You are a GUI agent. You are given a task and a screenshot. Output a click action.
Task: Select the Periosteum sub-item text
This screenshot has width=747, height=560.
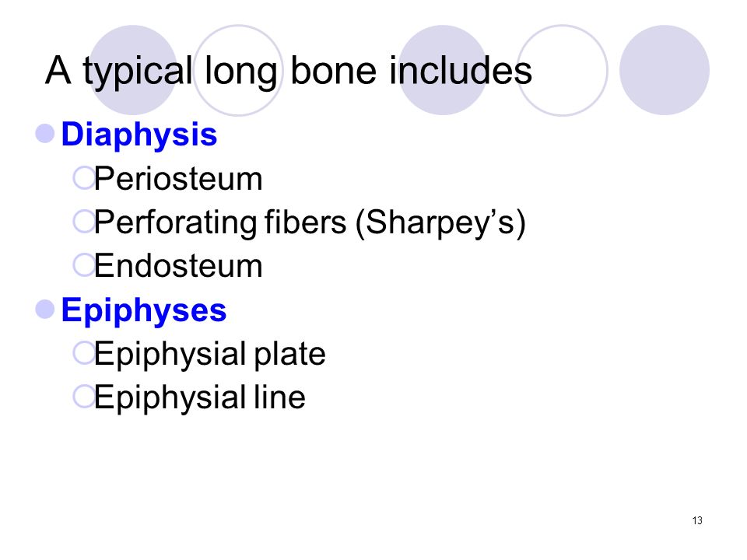(178, 179)
